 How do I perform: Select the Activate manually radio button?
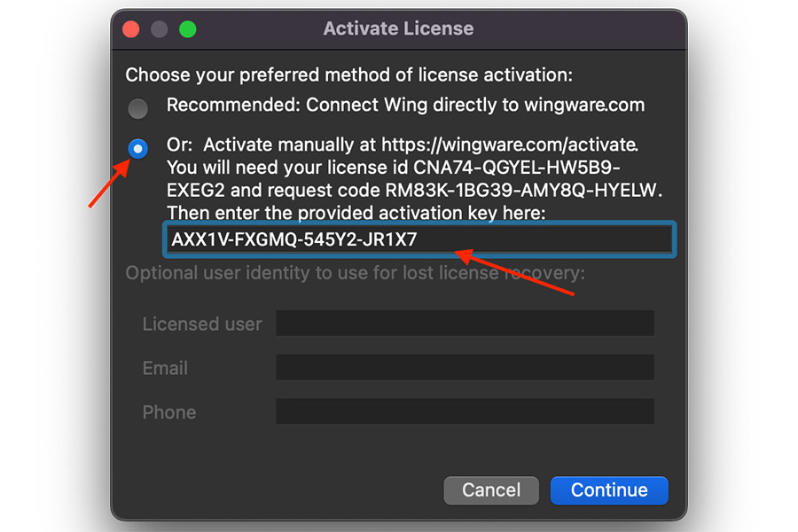pyautogui.click(x=138, y=149)
